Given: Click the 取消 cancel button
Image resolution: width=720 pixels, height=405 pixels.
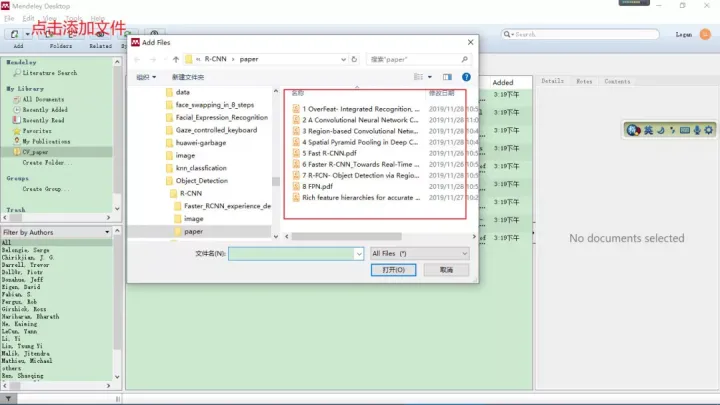Looking at the screenshot, I should click(446, 270).
